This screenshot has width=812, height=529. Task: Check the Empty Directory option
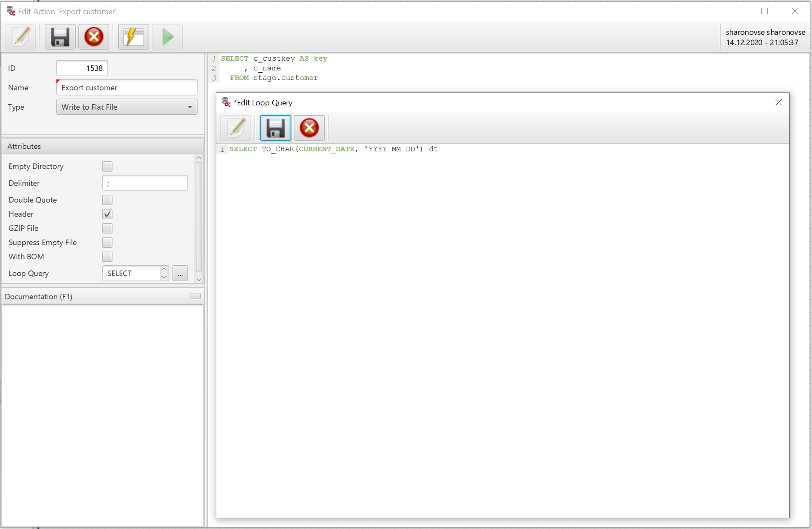click(107, 166)
